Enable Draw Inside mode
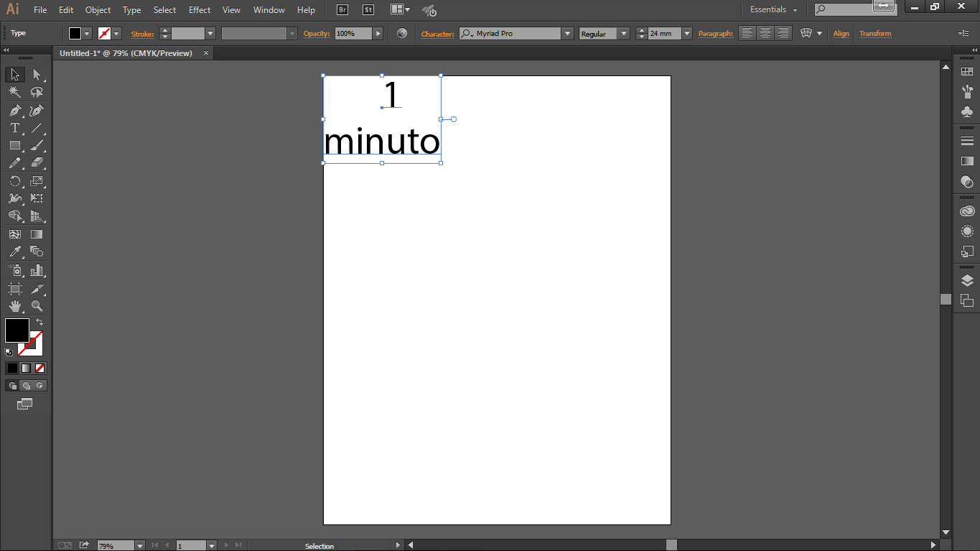Viewport: 980px width, 551px height. coord(40,386)
